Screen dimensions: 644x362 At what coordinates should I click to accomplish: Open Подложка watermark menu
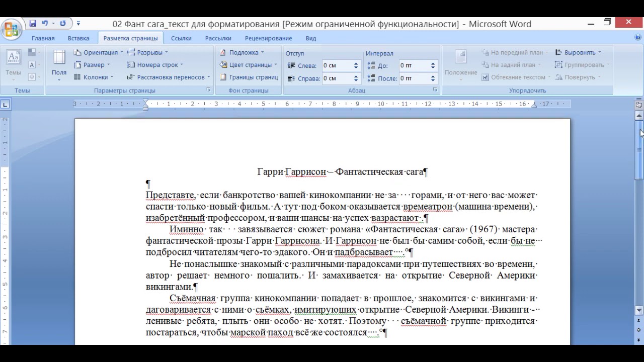click(242, 52)
